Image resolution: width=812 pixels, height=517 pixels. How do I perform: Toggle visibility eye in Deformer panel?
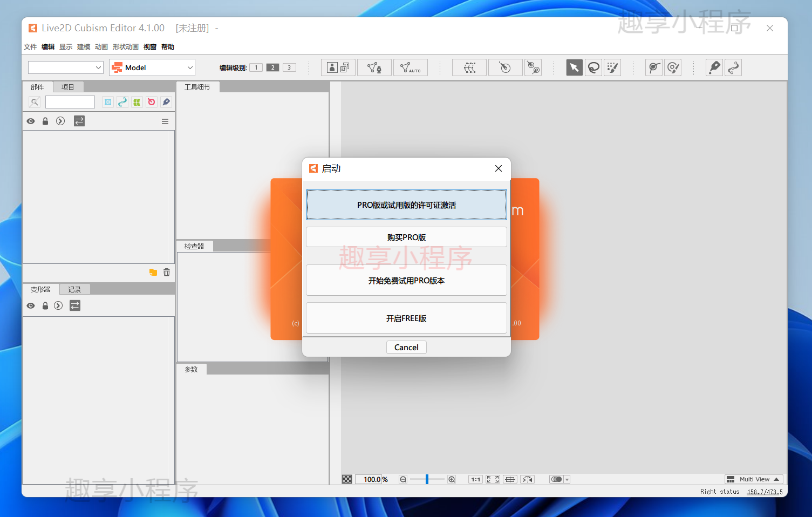31,306
